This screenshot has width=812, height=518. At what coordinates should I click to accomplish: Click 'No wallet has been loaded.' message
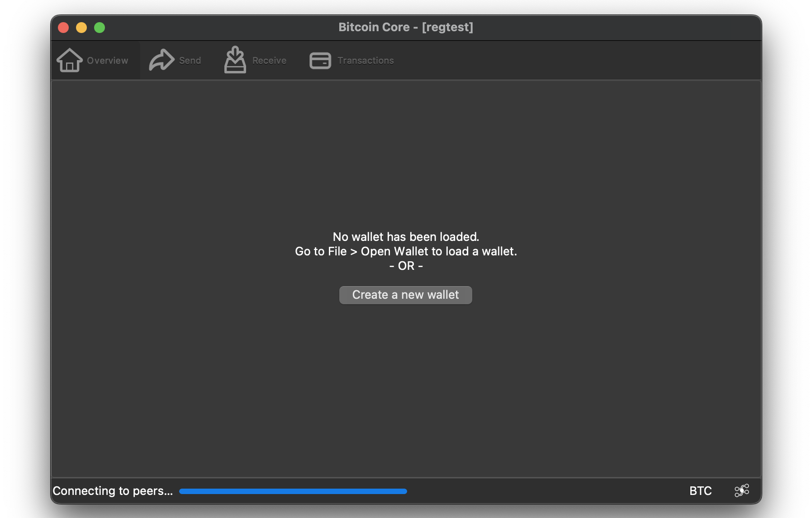tap(406, 237)
